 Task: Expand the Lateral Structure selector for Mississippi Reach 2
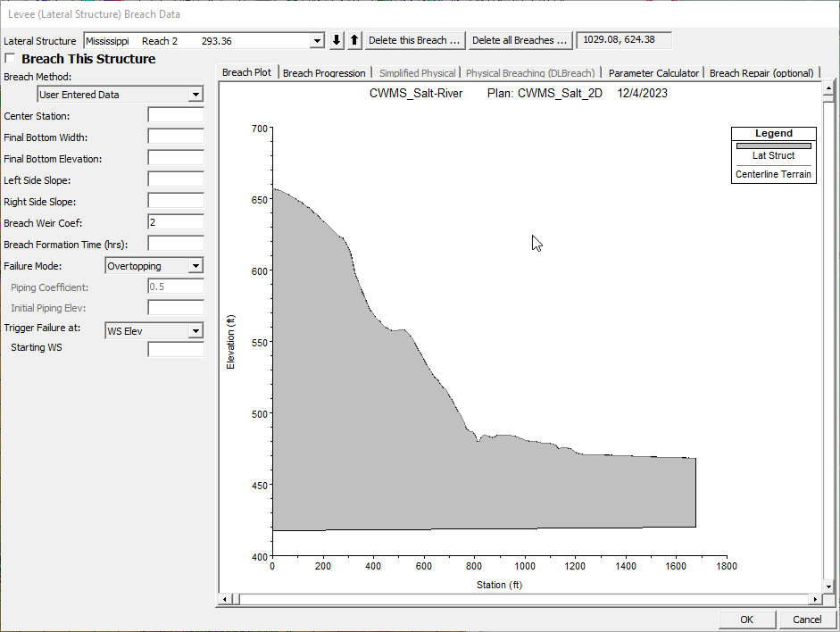click(x=316, y=39)
